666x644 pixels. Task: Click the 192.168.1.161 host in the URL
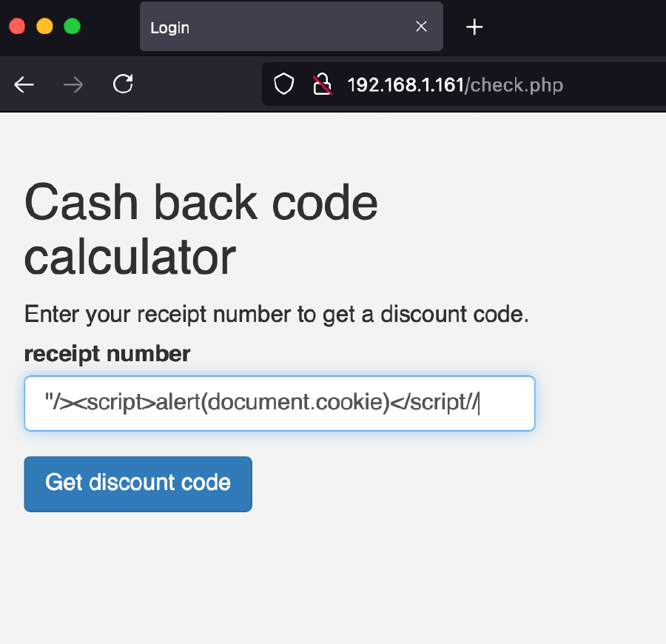405,85
